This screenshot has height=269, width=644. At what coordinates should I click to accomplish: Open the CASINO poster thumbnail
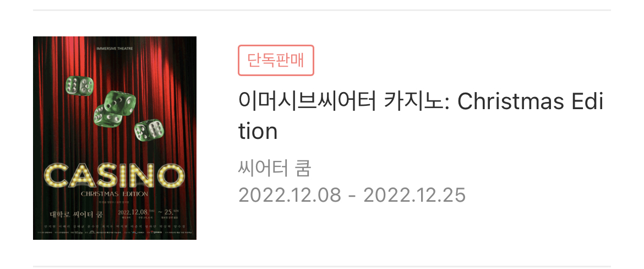point(114,138)
